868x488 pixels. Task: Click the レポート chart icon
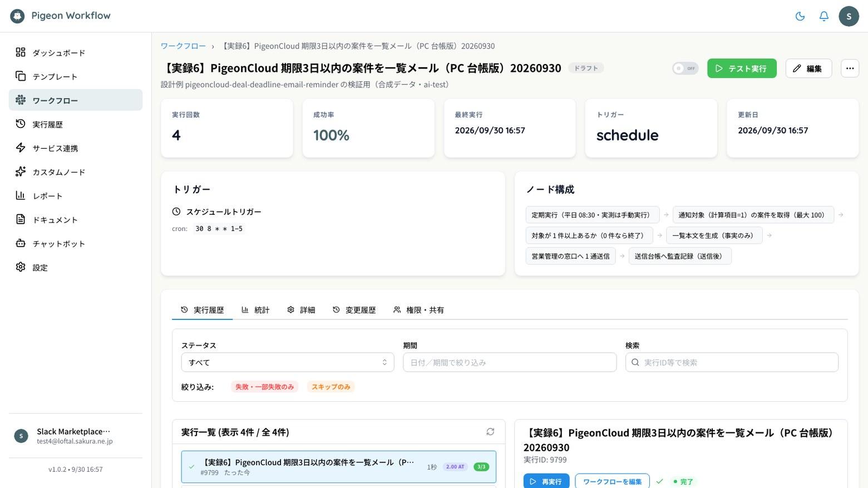tap(21, 195)
